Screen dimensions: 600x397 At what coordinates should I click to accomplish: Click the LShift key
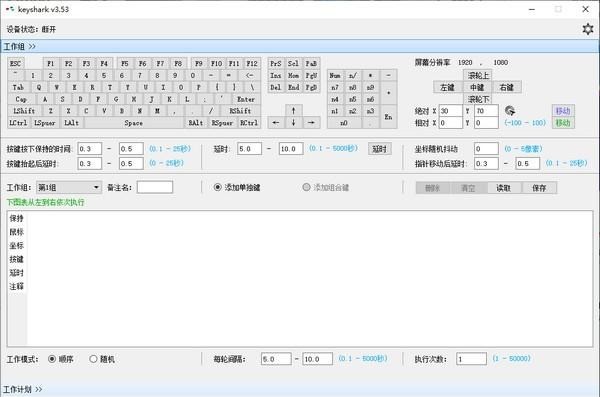click(24, 111)
